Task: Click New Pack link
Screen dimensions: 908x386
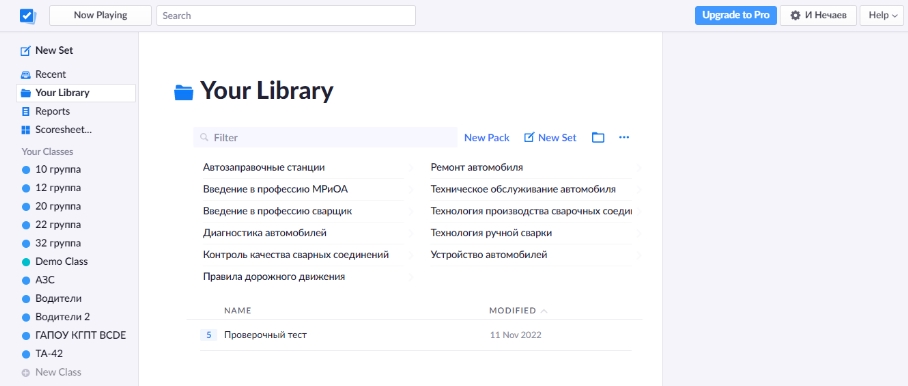Action: click(x=487, y=138)
